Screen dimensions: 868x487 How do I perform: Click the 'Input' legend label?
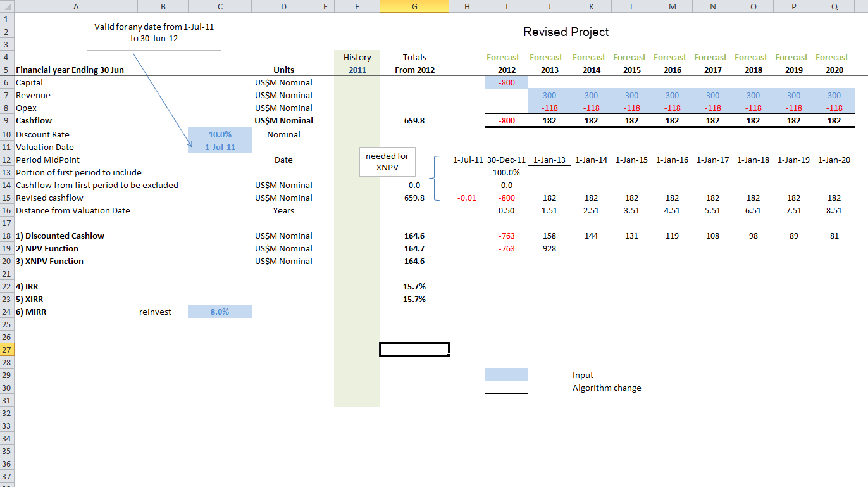click(583, 375)
